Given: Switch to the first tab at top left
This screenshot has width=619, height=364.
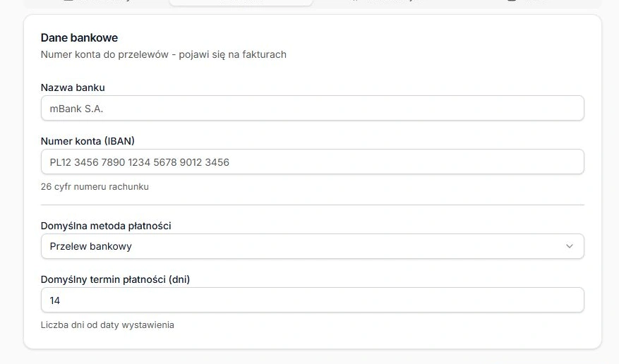Looking at the screenshot, I should pos(97,1).
